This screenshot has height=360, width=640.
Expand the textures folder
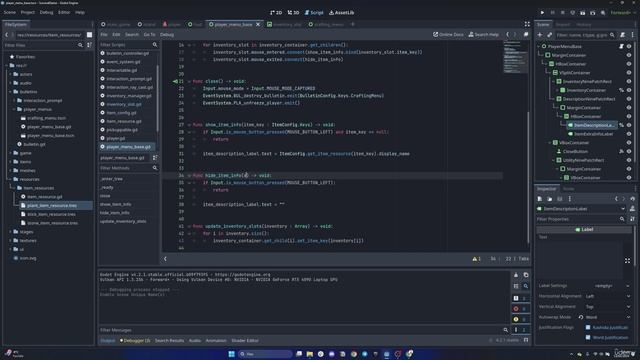point(10,240)
